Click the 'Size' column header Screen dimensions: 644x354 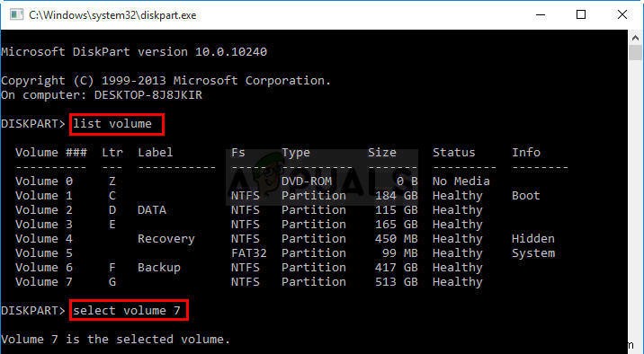[382, 153]
